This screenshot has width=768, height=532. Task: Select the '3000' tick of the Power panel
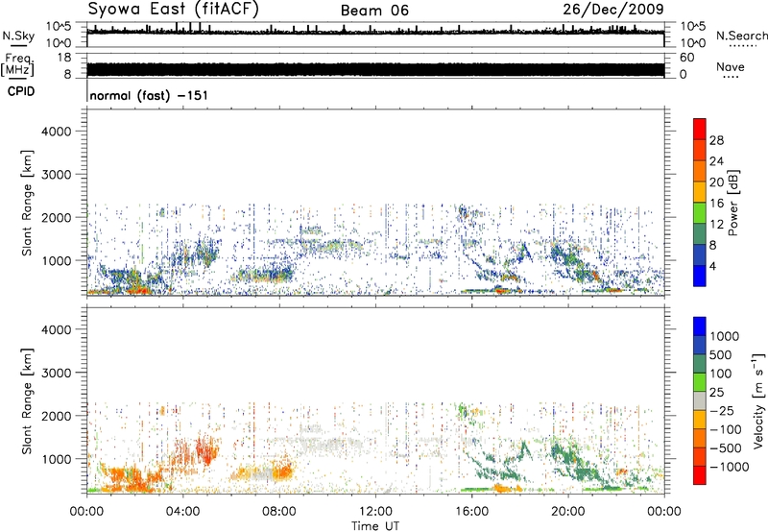point(57,175)
